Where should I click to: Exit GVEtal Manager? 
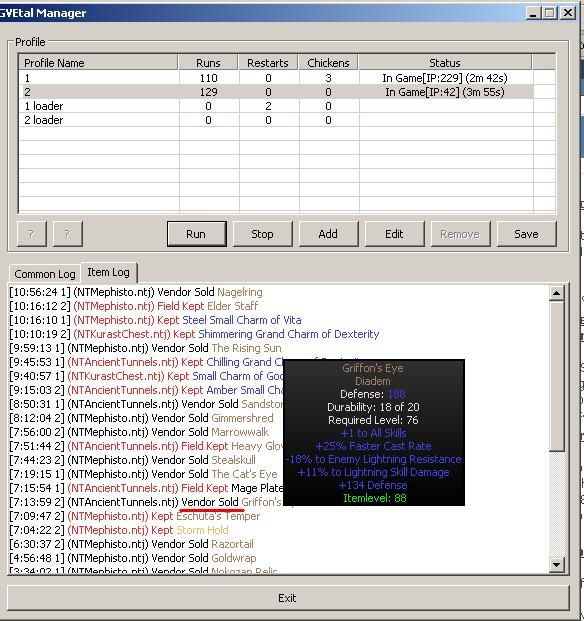click(287, 598)
